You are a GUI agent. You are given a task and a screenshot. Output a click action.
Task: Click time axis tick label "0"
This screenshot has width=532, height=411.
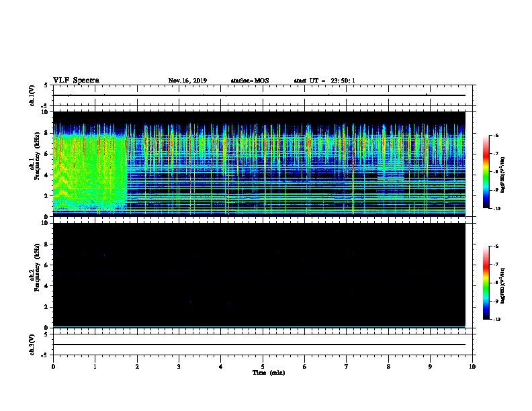pos(53,367)
